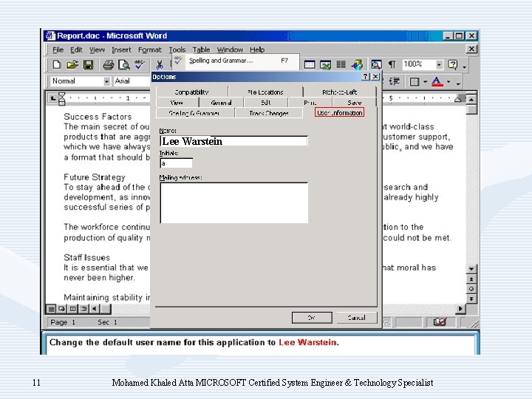This screenshot has height=399, width=532.
Task: Click the Name field containing Lee Warstein
Action: coord(233,141)
